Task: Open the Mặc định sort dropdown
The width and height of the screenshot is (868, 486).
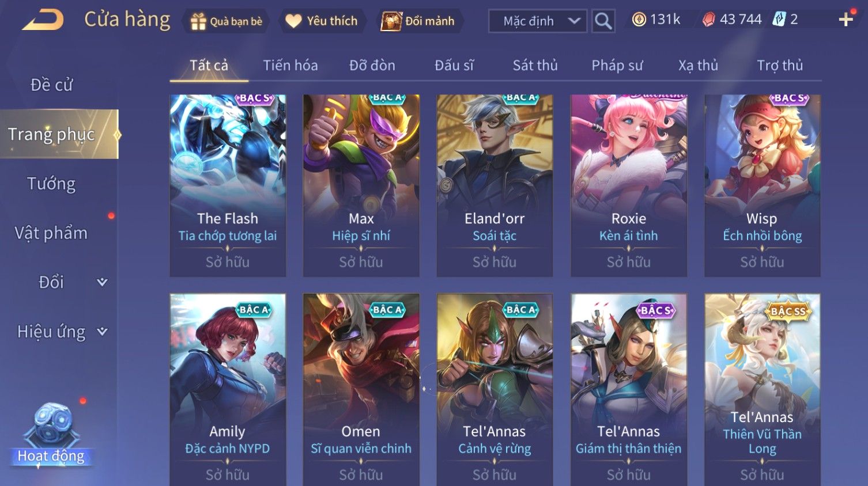Action: pos(537,21)
